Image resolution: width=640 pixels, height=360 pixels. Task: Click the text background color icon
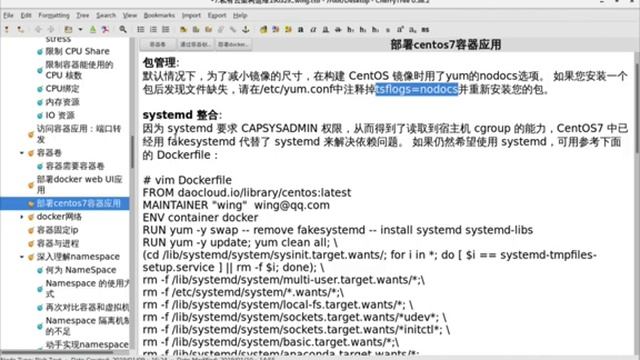[x=289, y=29]
